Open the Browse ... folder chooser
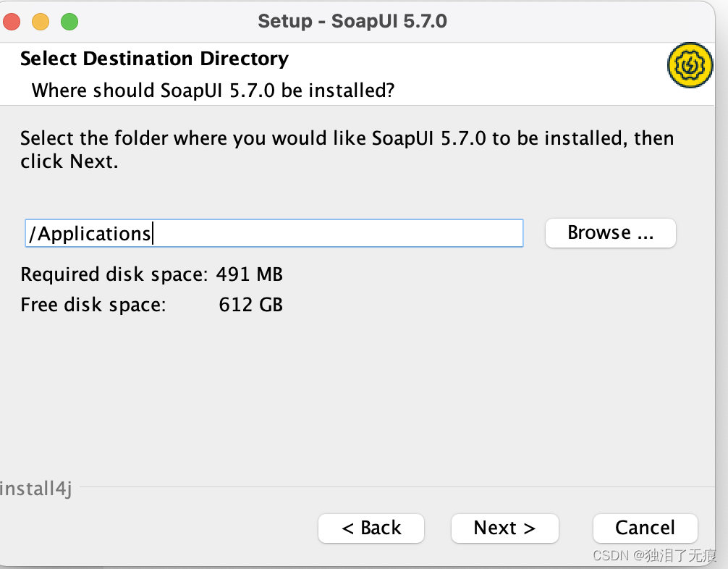 (610, 233)
